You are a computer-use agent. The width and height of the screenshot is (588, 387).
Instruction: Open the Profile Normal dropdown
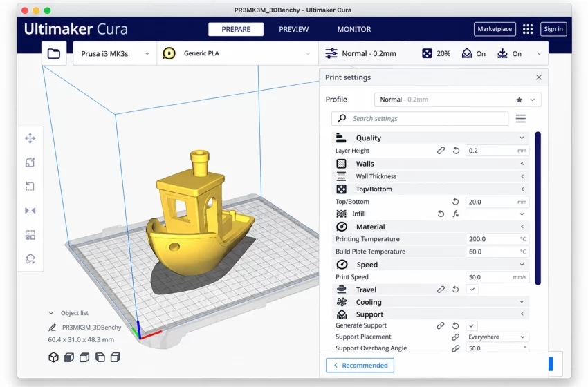[x=458, y=100]
